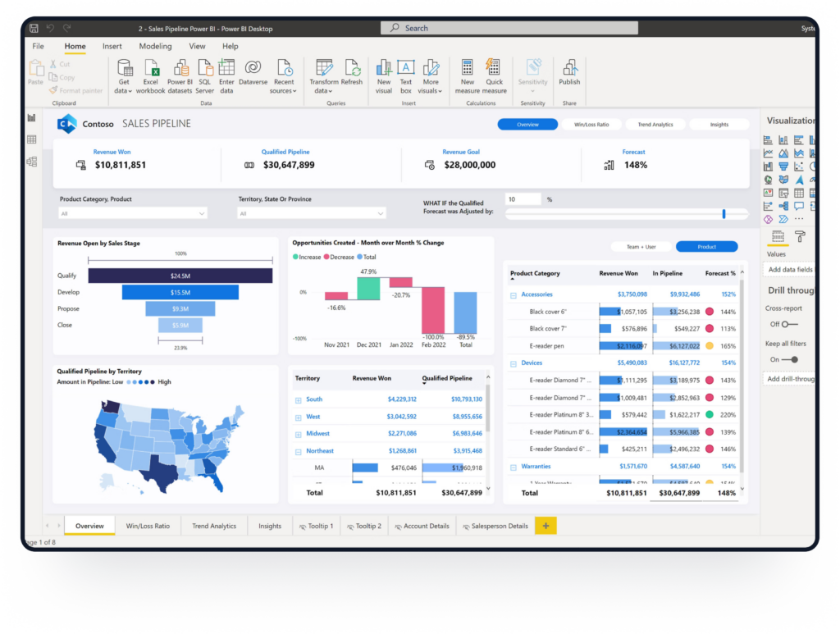The height and width of the screenshot is (634, 840).
Task: Click the Trend Analytics navigation button
Action: coord(655,125)
